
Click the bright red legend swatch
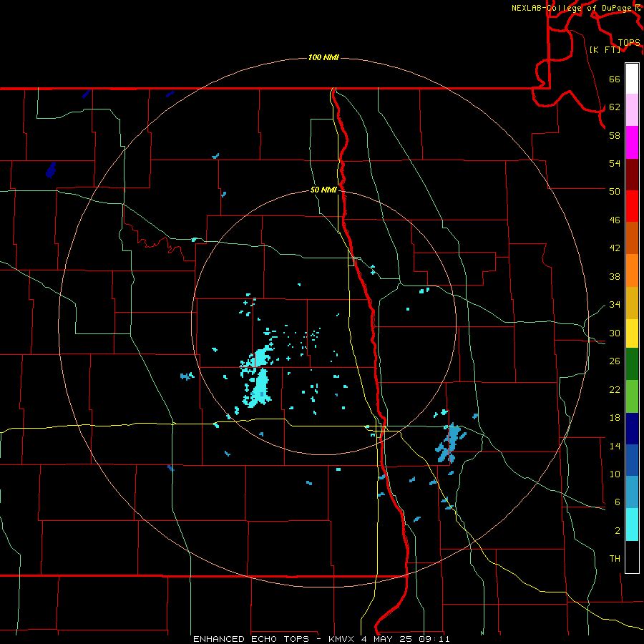[632, 206]
